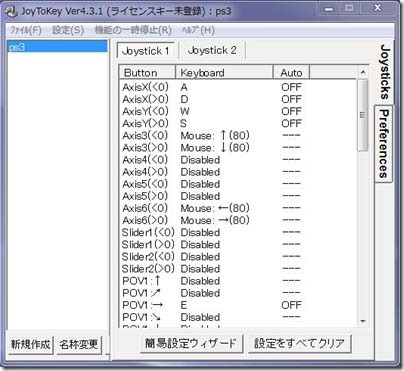The width and height of the screenshot is (404, 371).
Task: Click keyboard value D for AxisX(>0)
Action: (184, 99)
